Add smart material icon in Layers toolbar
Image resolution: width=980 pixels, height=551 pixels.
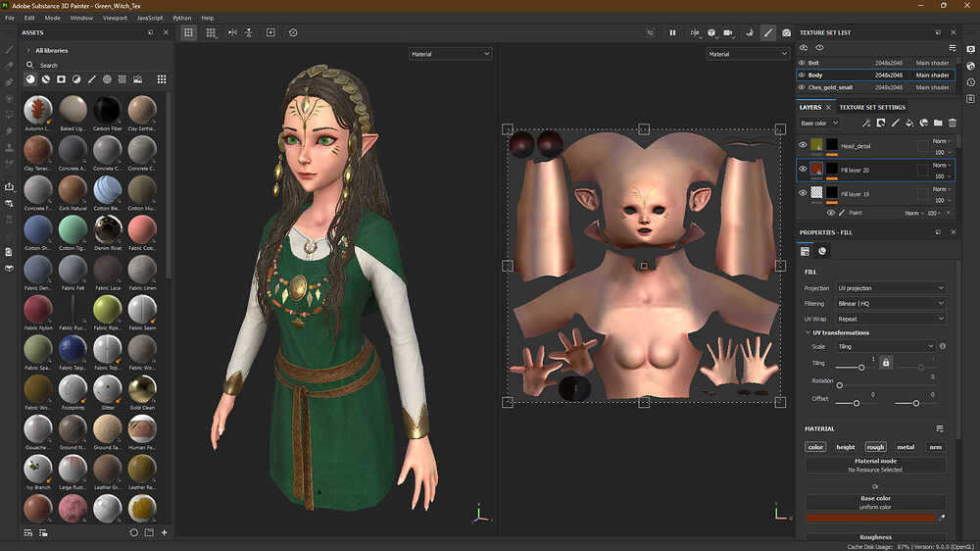coord(924,124)
